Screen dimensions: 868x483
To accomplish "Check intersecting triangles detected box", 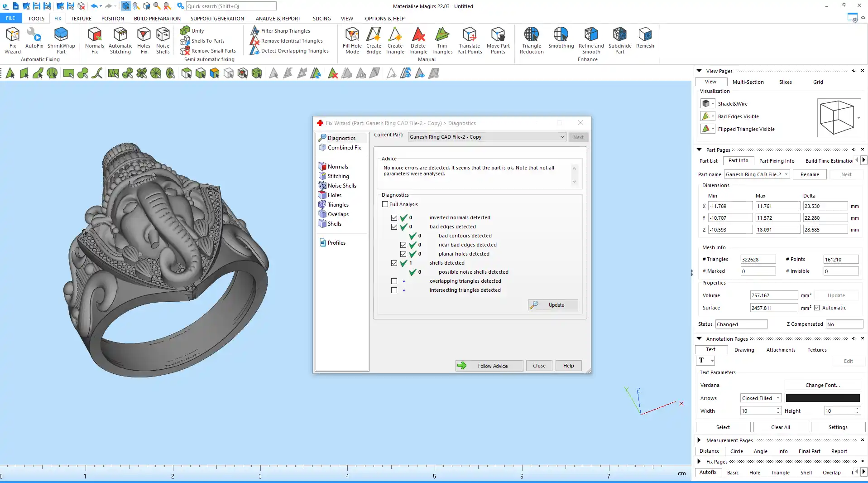I will [x=394, y=290].
